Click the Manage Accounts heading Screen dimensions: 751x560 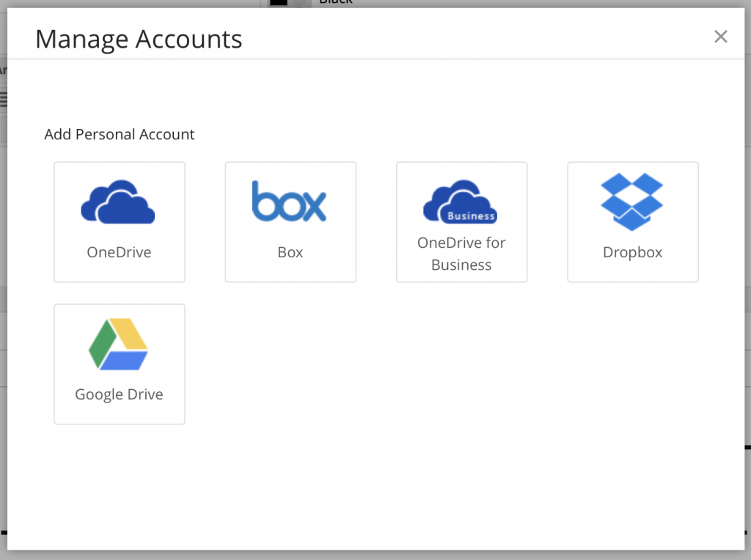coord(139,40)
